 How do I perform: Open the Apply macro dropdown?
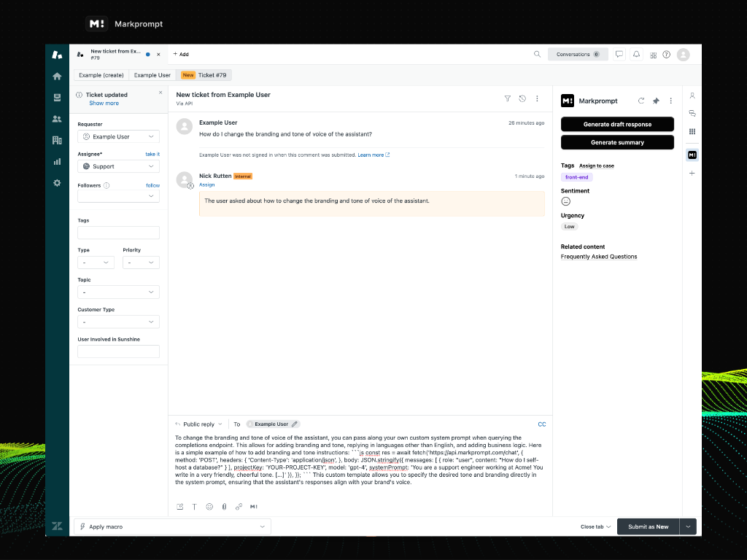[x=172, y=526]
